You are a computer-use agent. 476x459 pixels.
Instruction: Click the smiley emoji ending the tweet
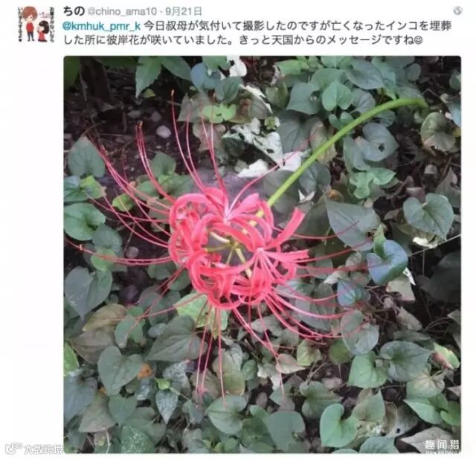(418, 40)
